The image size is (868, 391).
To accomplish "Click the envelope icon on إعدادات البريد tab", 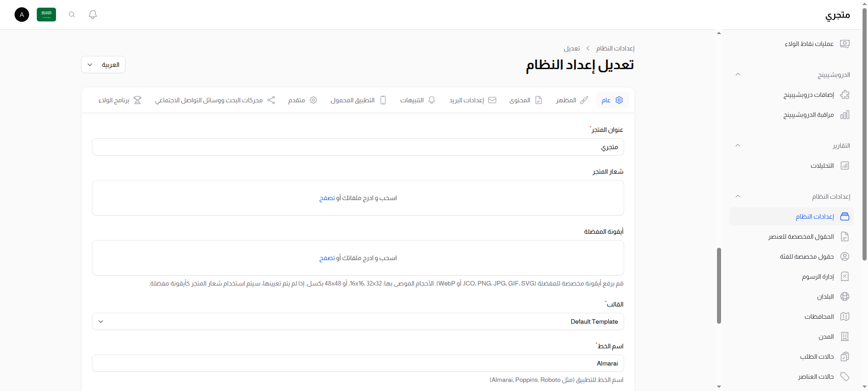I will (492, 100).
